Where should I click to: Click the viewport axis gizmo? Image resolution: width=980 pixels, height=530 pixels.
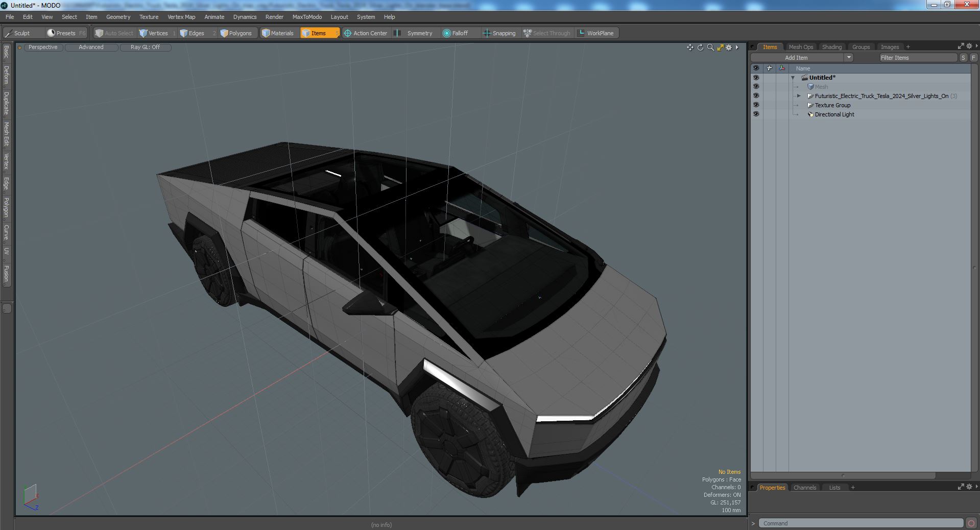pos(31,497)
